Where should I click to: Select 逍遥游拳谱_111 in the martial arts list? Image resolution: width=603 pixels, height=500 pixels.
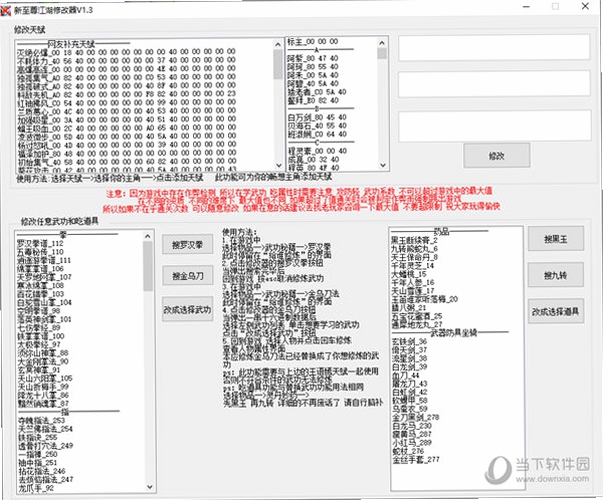pos(44,260)
